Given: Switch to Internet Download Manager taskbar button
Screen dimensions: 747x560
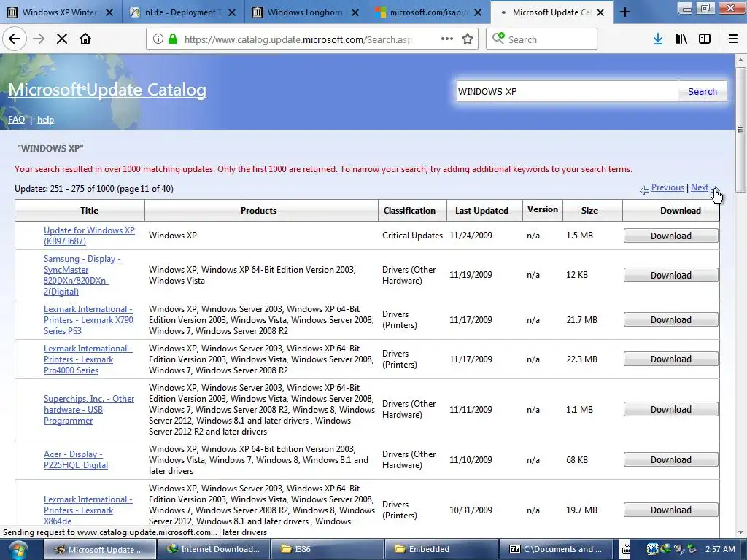Looking at the screenshot, I should point(214,550).
